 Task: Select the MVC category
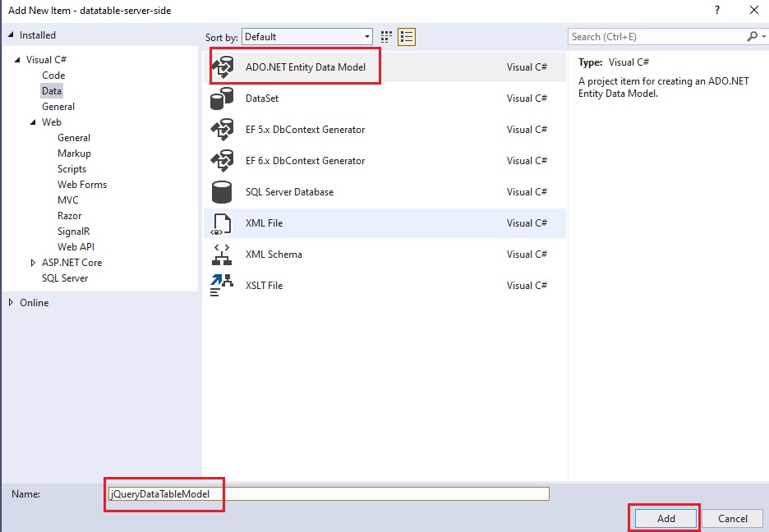point(67,200)
